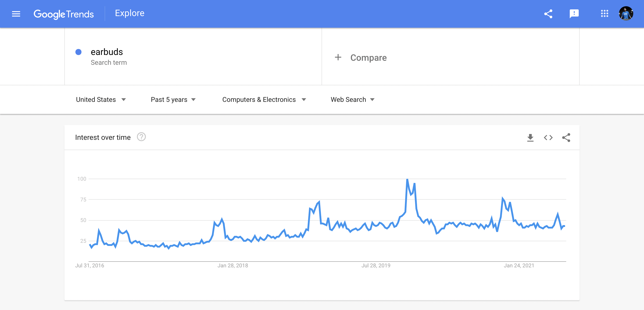Click the chart peak at 100
The width and height of the screenshot is (644, 310).
coord(407,179)
